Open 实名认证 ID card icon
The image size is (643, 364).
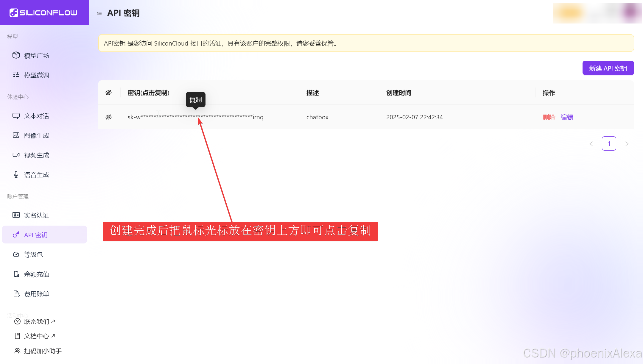pos(16,215)
